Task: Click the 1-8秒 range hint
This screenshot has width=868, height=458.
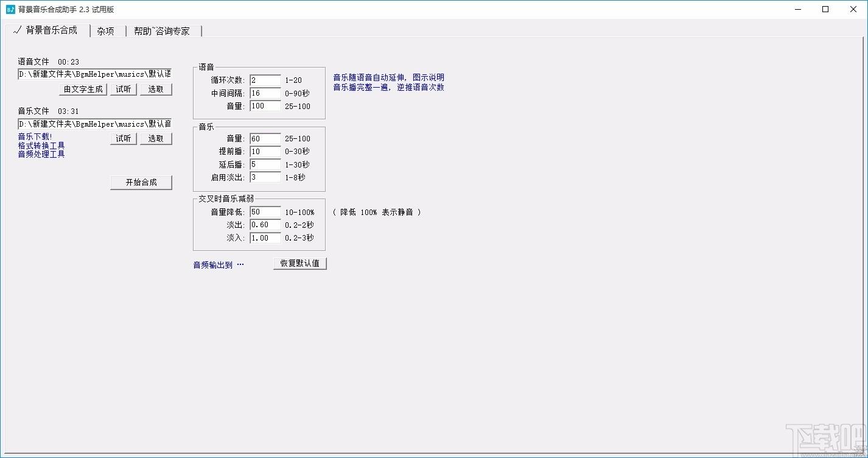Action: pyautogui.click(x=295, y=177)
